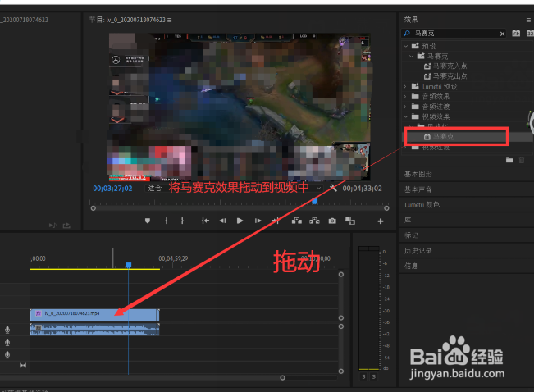The height and width of the screenshot is (392, 534).
Task: Step forward one frame
Action: point(258,221)
